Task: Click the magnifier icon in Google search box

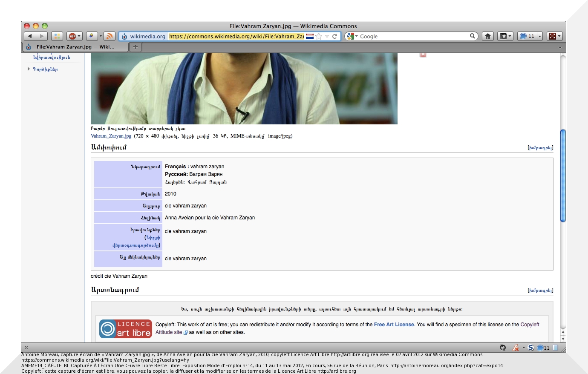Action: 472,36
